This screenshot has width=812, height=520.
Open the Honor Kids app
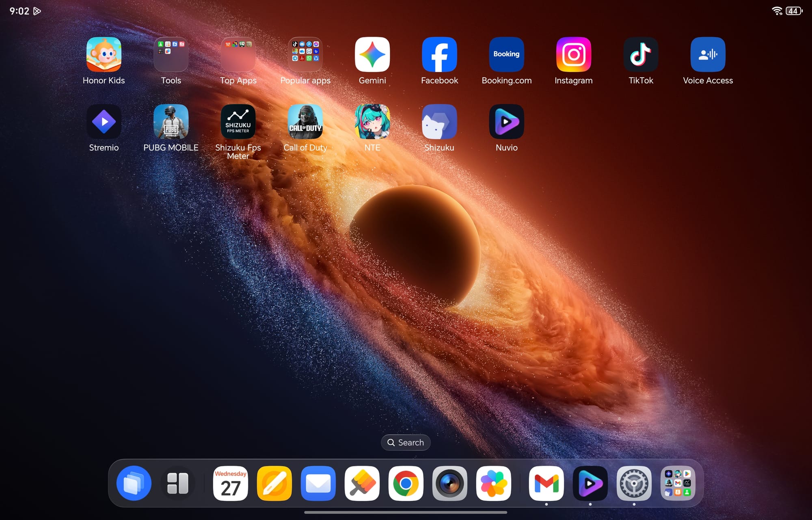point(104,54)
